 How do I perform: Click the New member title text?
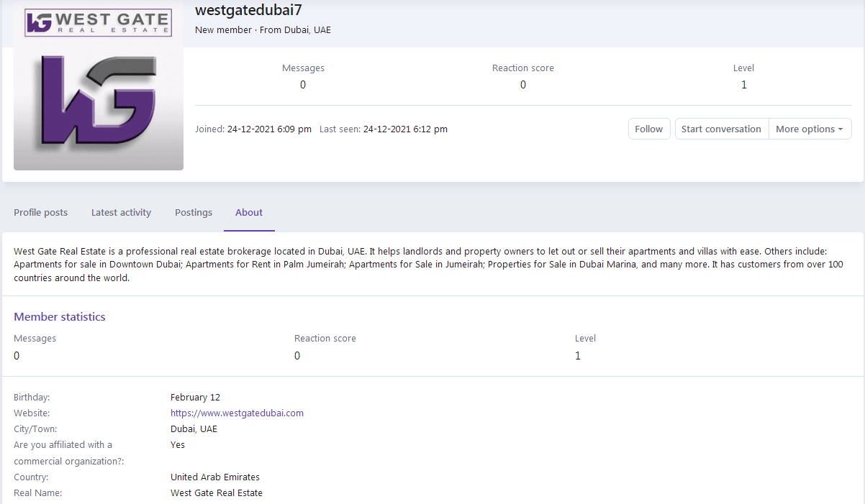coord(223,30)
